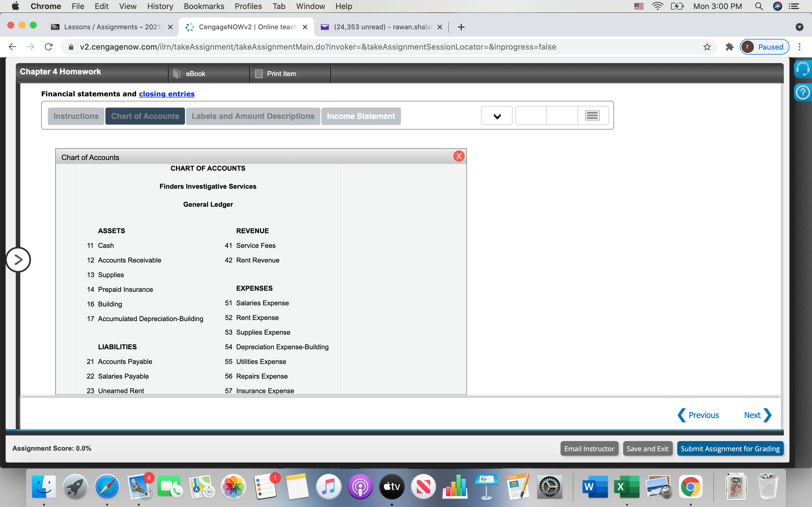Image resolution: width=812 pixels, height=507 pixels.
Task: Click Submit Assignment for Grading
Action: [x=730, y=449]
